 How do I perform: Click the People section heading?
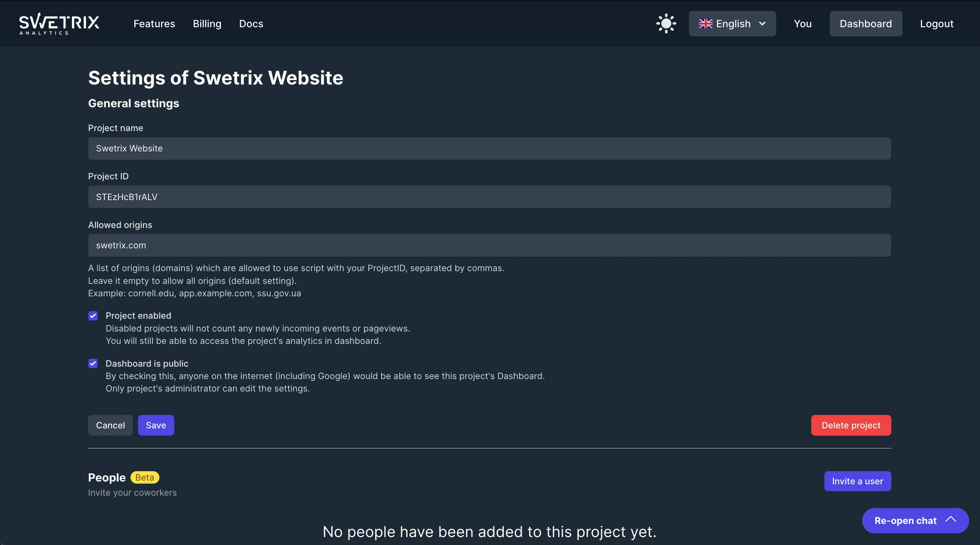pos(107,477)
